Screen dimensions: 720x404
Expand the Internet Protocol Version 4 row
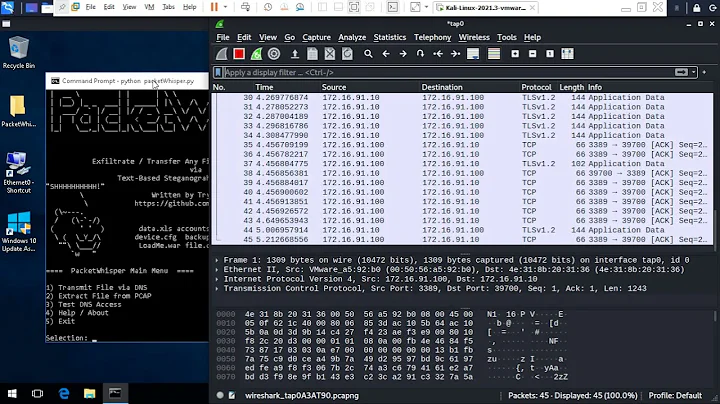tap(217, 279)
